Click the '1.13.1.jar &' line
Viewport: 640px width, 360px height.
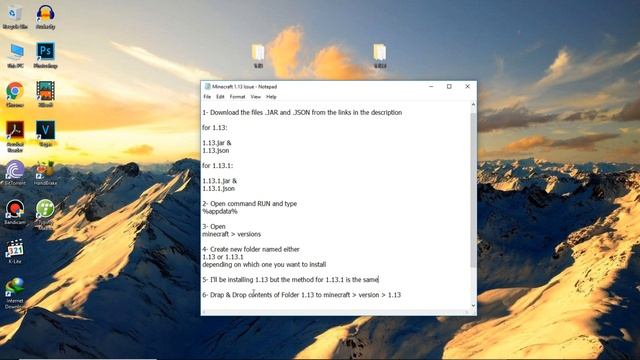click(219, 181)
